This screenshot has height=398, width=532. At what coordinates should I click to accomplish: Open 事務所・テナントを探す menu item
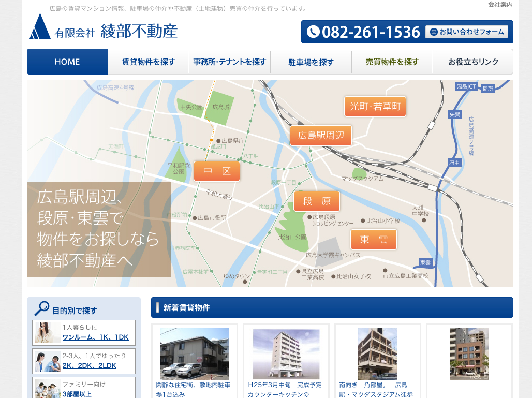pos(230,62)
